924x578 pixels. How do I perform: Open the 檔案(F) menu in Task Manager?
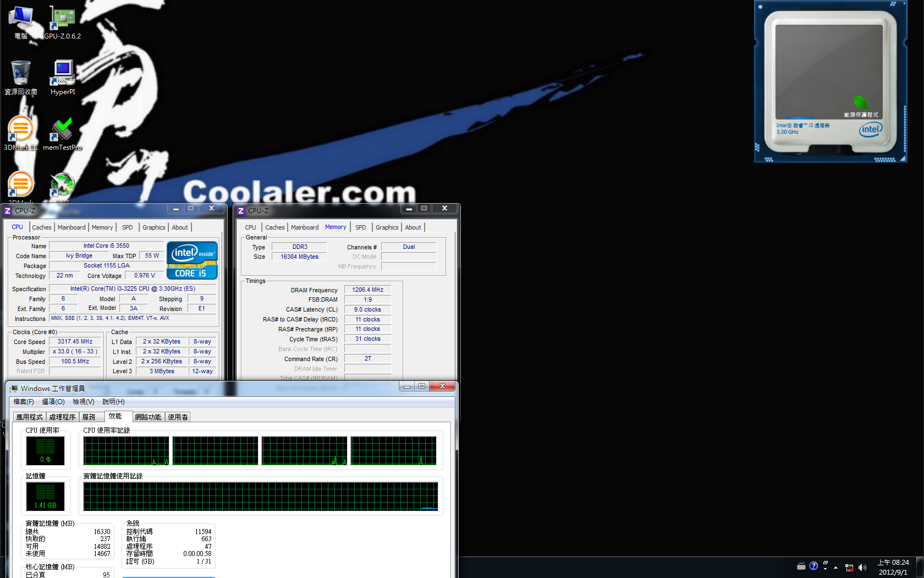(x=24, y=402)
